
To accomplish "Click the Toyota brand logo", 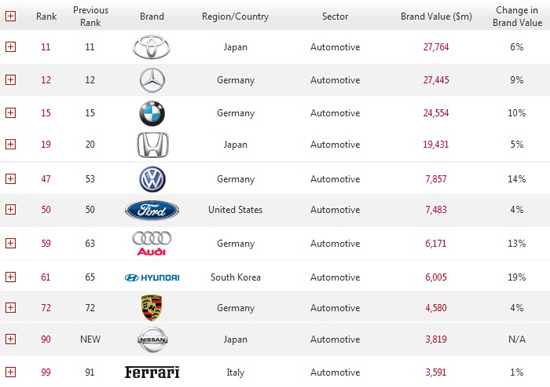I will coord(152,47).
